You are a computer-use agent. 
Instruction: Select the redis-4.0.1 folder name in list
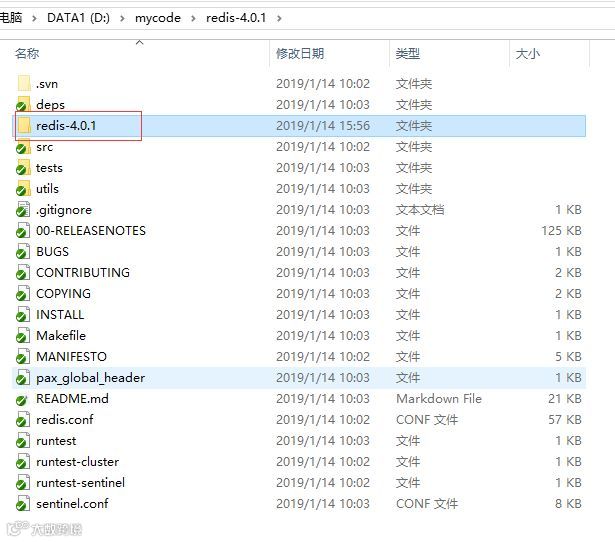pyautogui.click(x=66, y=125)
